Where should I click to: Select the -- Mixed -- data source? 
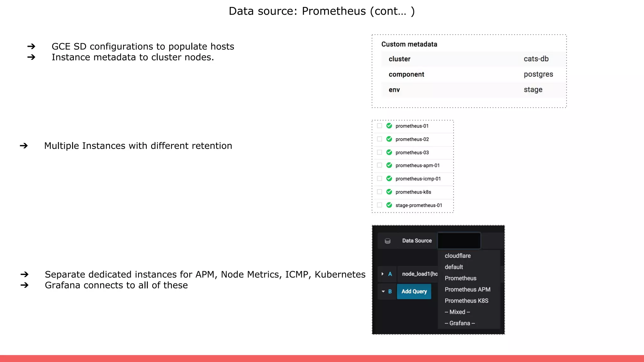tap(457, 312)
